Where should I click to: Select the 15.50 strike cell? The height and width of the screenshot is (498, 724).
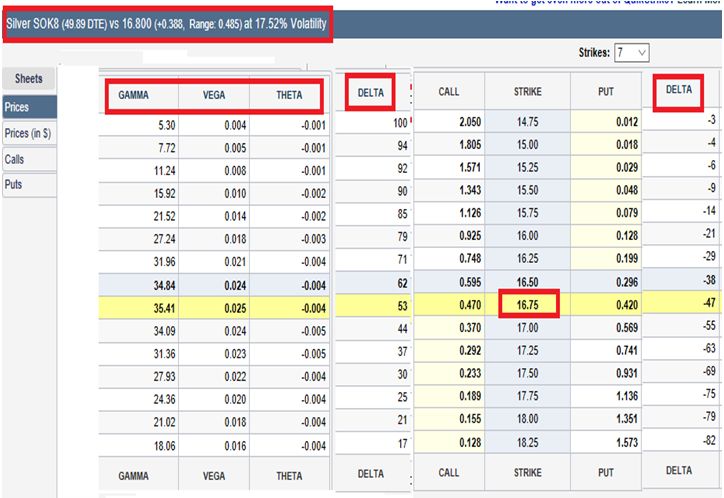coord(528,190)
